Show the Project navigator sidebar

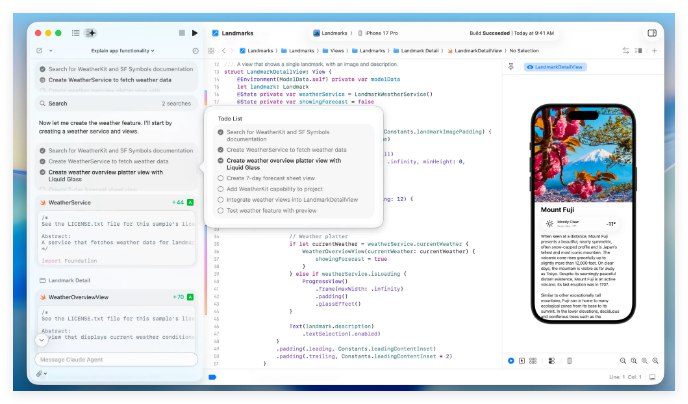click(x=75, y=33)
